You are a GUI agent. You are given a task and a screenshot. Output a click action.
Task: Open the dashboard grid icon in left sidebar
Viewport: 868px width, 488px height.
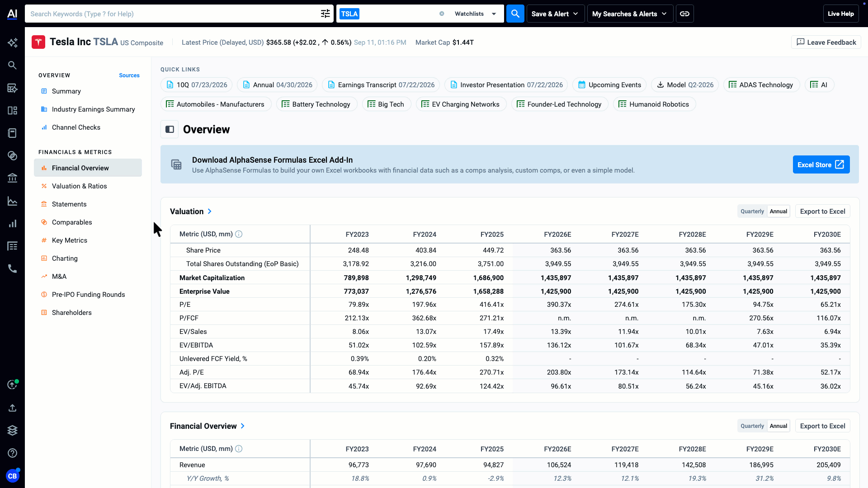coord(12,110)
